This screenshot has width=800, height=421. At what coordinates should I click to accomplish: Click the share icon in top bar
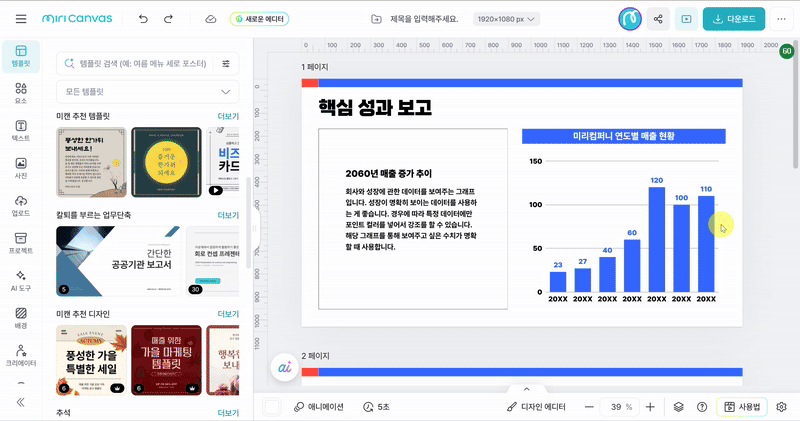tap(657, 19)
